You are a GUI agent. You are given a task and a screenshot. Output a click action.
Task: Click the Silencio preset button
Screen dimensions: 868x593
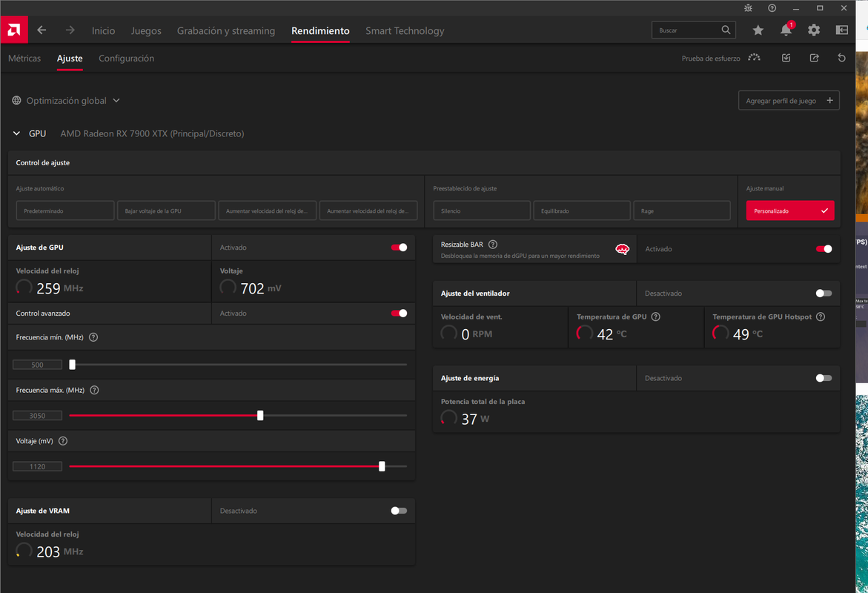coord(482,211)
